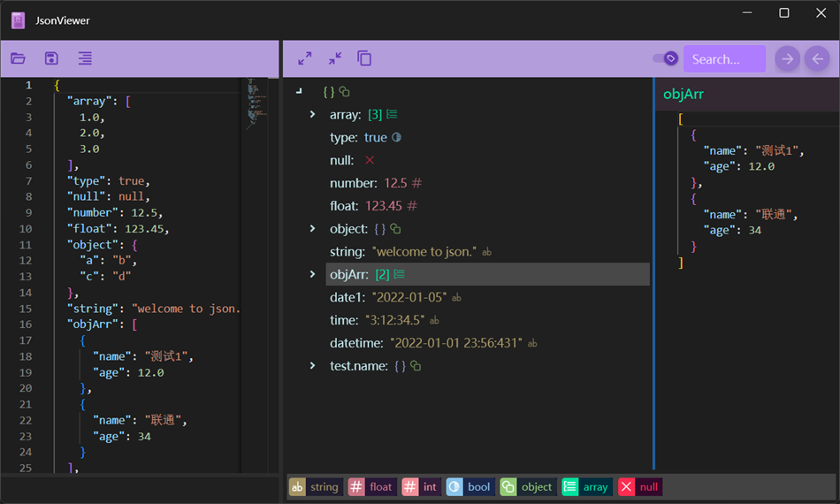Click array type icon beside array [3]
Screen dimensions: 840x504
click(392, 114)
